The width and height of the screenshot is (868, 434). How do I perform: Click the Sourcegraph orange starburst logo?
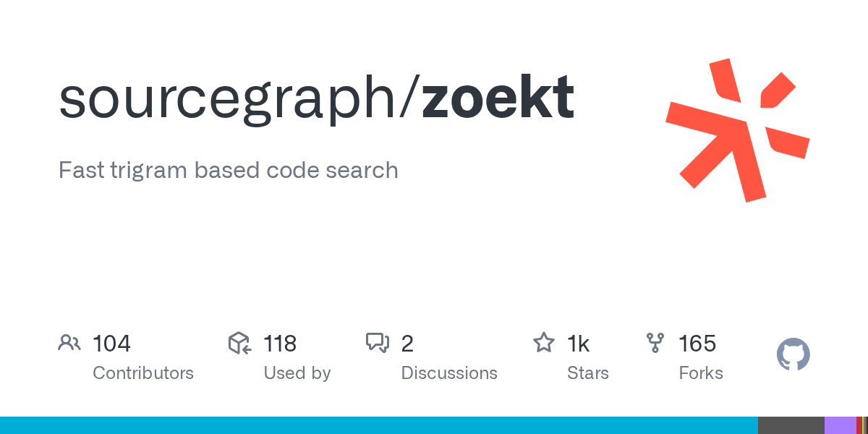click(737, 130)
